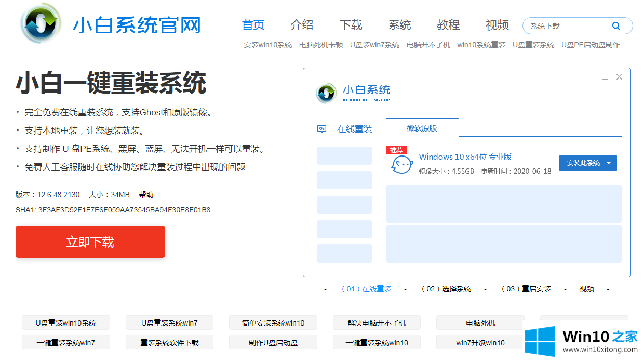This screenshot has width=644, height=363.
Task: Click the 解决电脑开不了机 tag button
Action: (377, 322)
